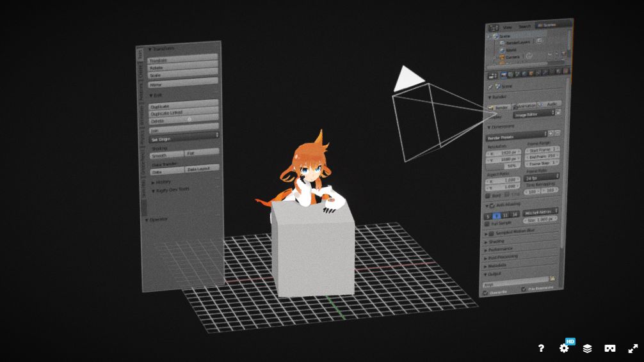Viewport: 644px width, 362px height.
Task: Open the model inspector layers icon
Action: tap(587, 348)
